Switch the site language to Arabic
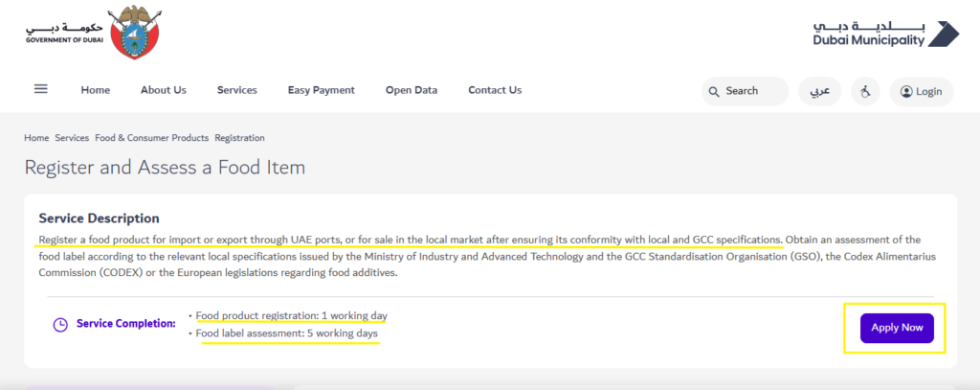 [x=820, y=92]
